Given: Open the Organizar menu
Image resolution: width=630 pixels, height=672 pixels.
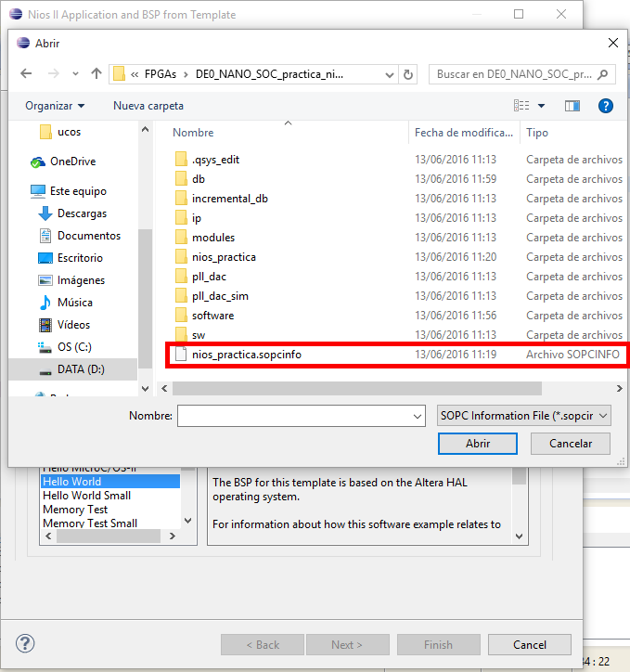Looking at the screenshot, I should click(x=55, y=106).
